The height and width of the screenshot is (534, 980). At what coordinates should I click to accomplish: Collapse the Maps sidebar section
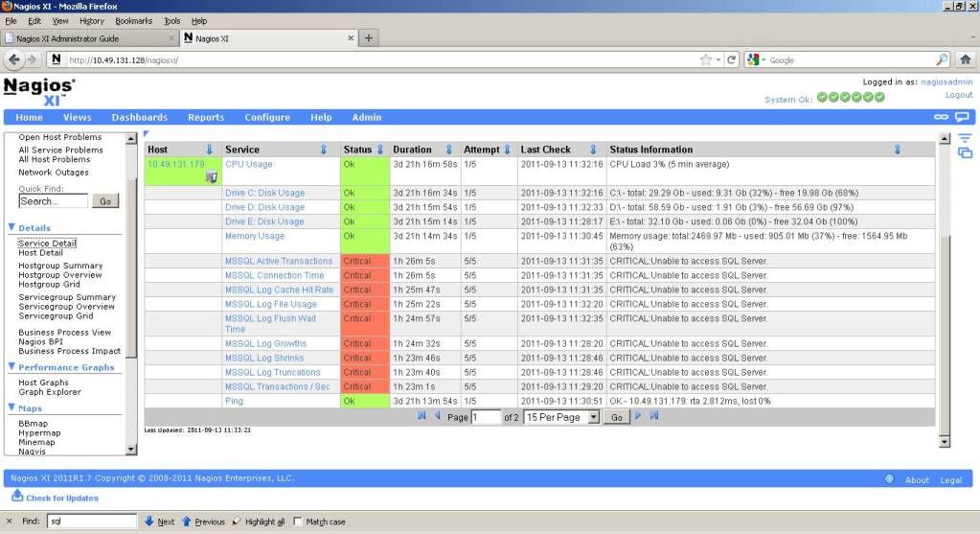click(x=11, y=408)
